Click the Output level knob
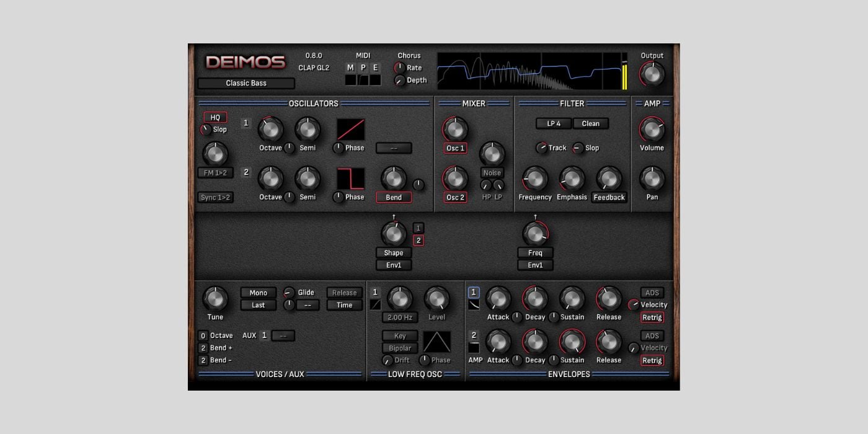 point(651,74)
